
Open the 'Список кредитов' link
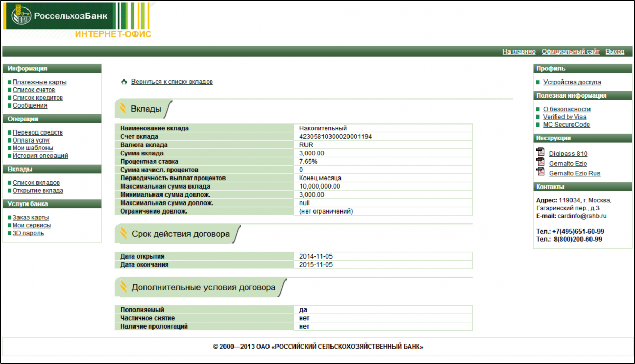(x=38, y=98)
